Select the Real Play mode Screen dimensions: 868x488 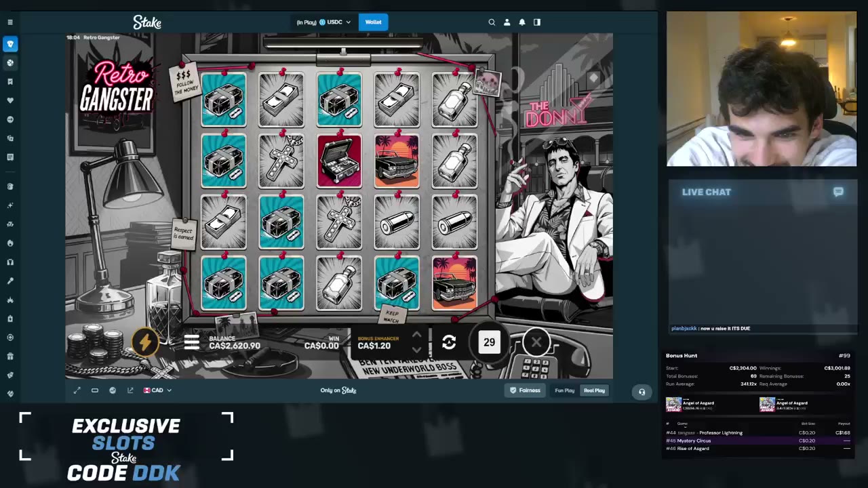594,390
